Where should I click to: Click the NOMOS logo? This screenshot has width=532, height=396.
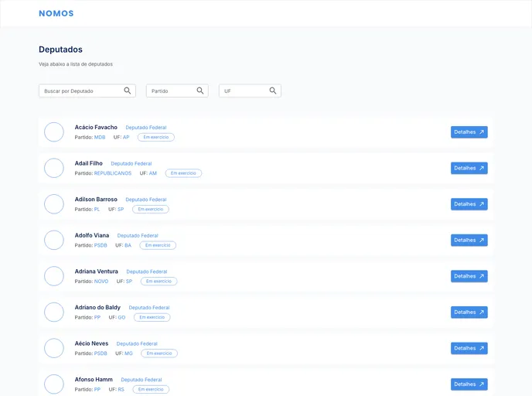(56, 13)
